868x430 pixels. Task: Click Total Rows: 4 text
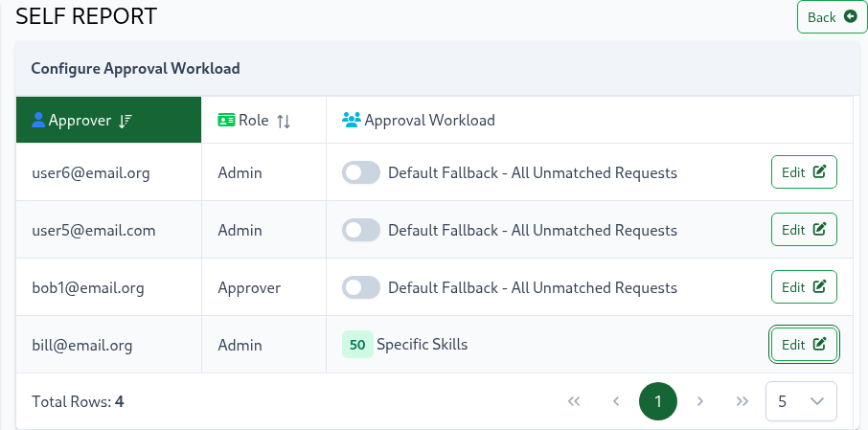[78, 401]
